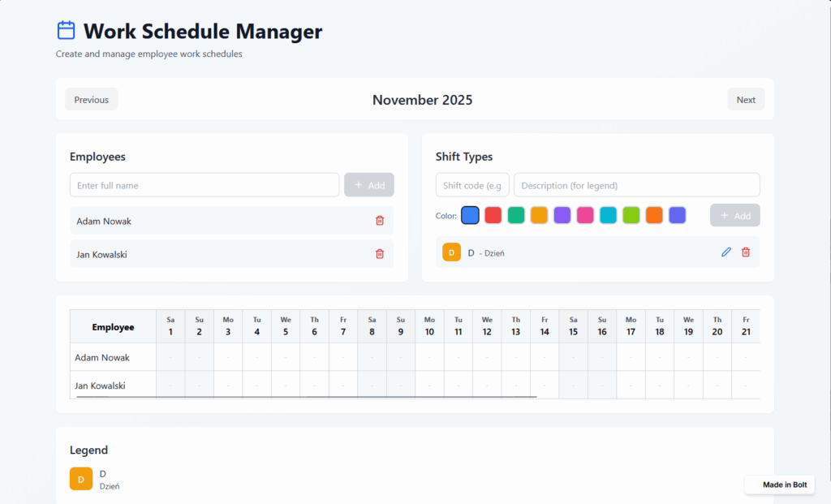Image resolution: width=831 pixels, height=504 pixels.
Task: Click the Add employee button
Action: click(x=369, y=185)
